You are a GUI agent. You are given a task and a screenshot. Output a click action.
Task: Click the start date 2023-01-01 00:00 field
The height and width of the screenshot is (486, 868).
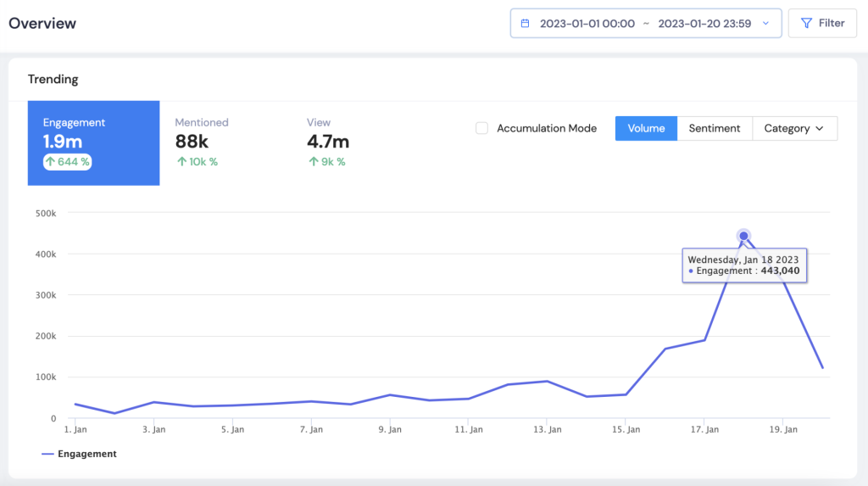coord(587,24)
